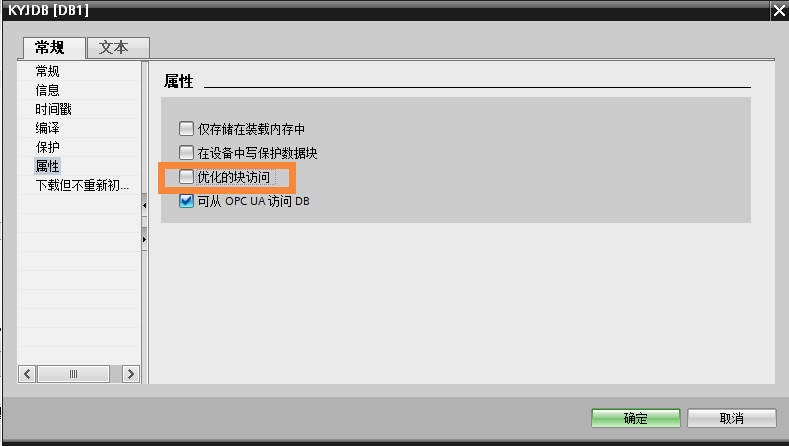Confirm with the 确定 button
The image size is (789, 446).
pyautogui.click(x=636, y=418)
